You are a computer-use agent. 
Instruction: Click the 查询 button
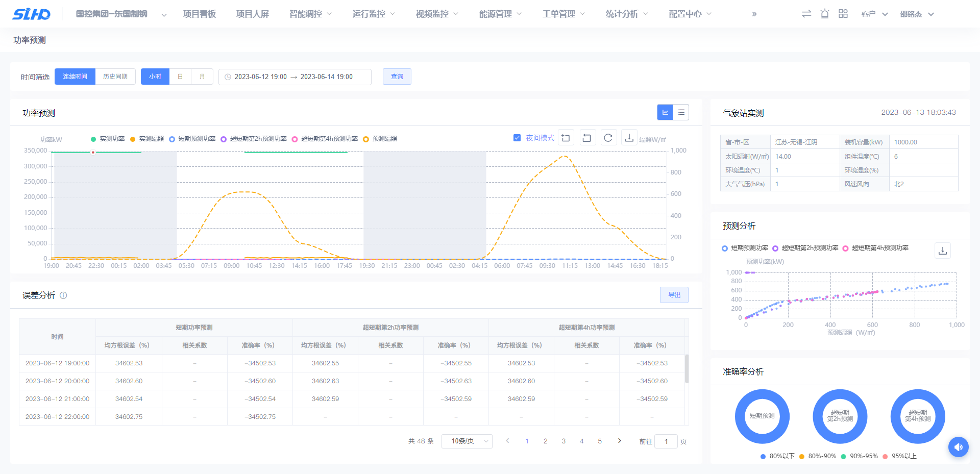[397, 77]
